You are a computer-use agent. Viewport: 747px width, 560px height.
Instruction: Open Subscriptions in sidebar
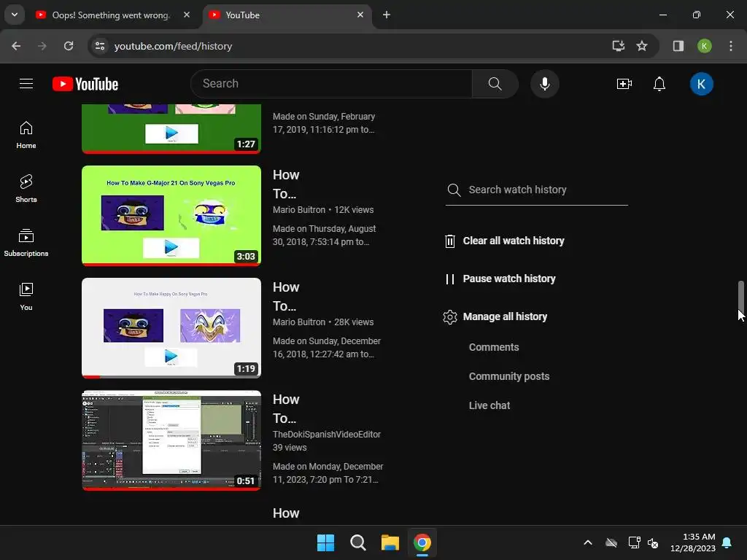pos(26,242)
